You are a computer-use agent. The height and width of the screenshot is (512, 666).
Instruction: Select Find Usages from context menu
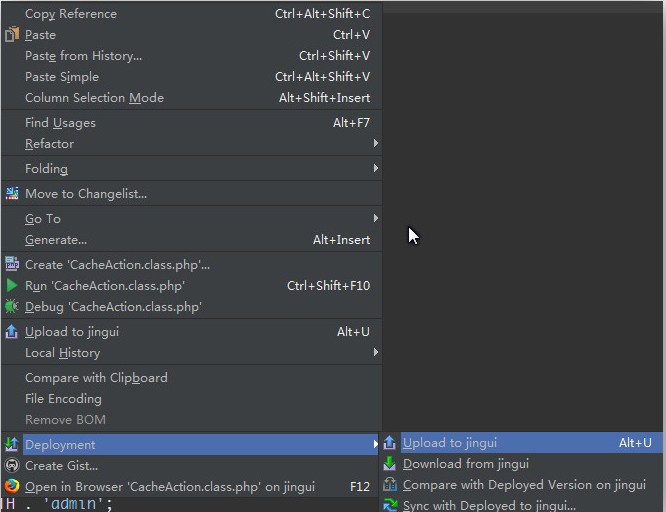[x=60, y=123]
